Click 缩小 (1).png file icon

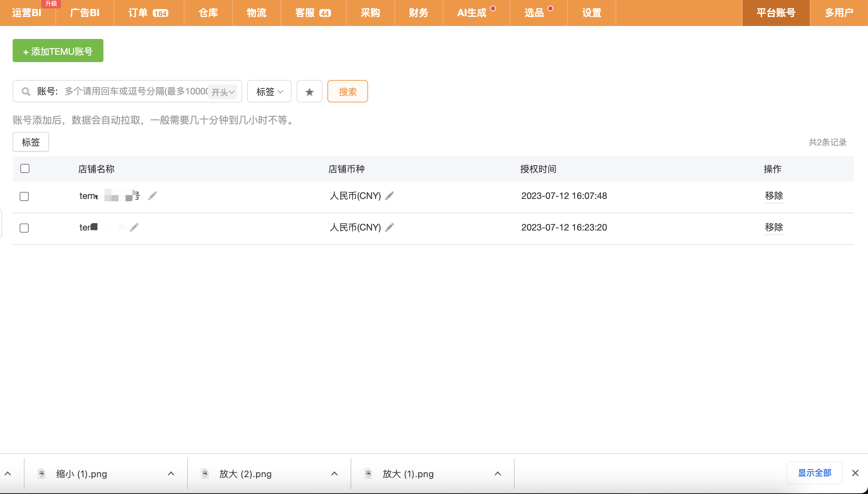click(41, 473)
